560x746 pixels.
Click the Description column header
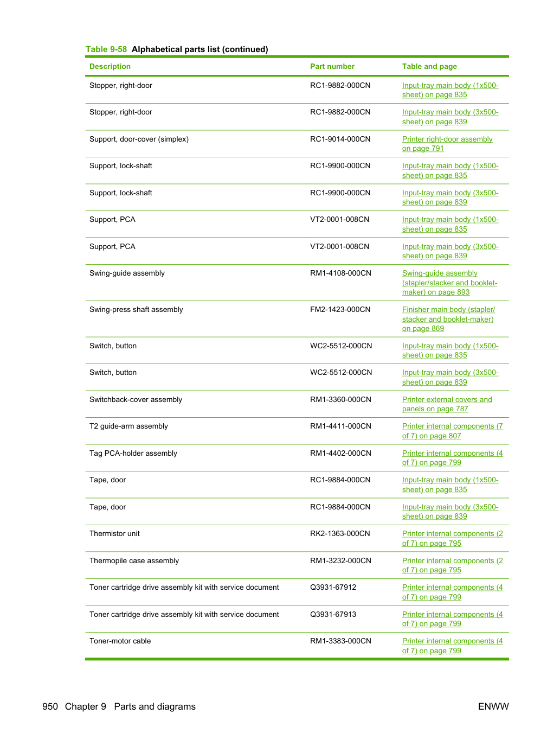click(x=110, y=66)
